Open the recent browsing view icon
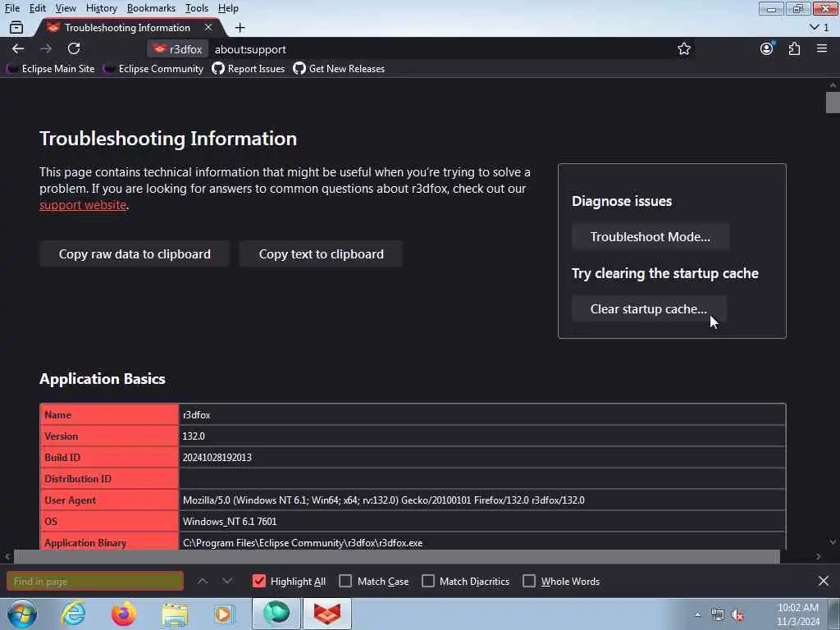This screenshot has width=840, height=630. pyautogui.click(x=16, y=27)
